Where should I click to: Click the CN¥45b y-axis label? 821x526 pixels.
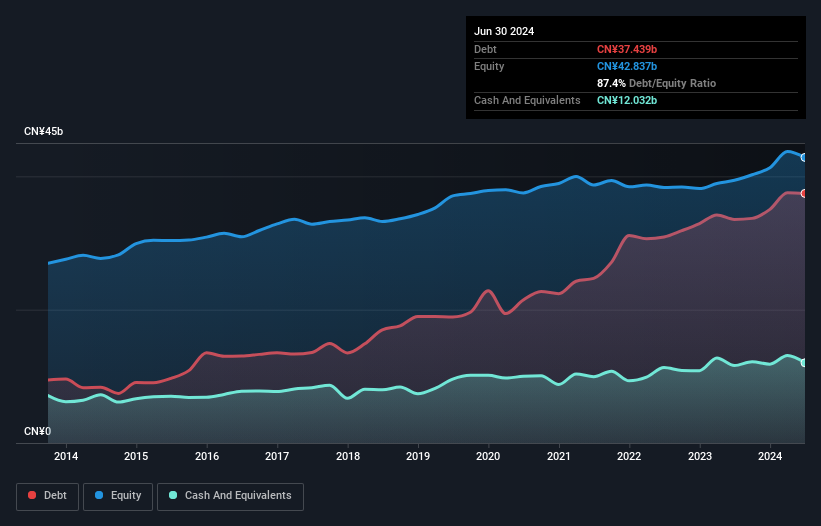43,131
